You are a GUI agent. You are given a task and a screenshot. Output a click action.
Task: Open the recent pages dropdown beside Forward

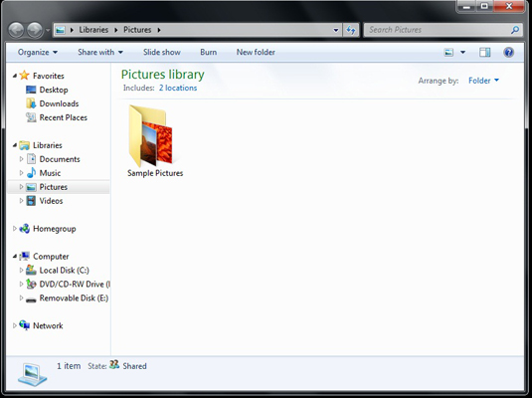coord(48,30)
